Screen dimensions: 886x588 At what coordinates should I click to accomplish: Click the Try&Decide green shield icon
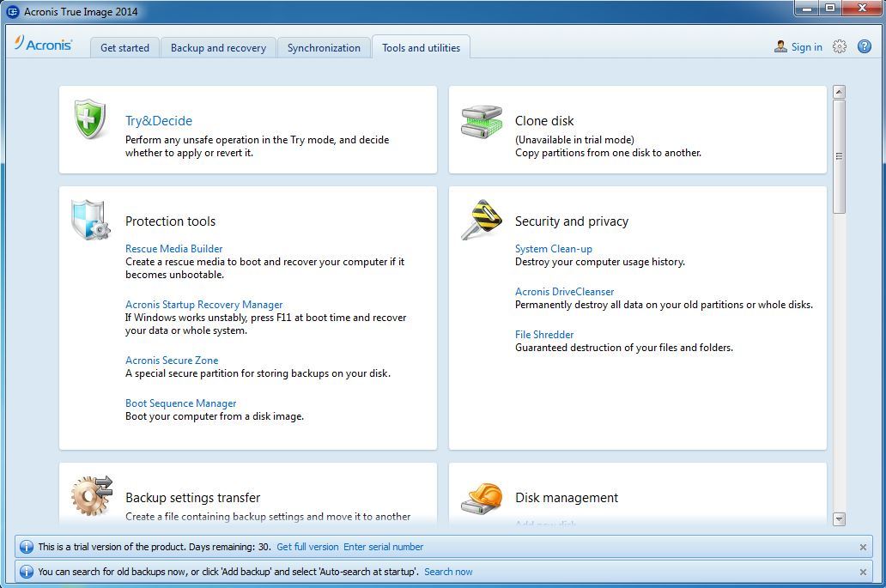click(90, 118)
